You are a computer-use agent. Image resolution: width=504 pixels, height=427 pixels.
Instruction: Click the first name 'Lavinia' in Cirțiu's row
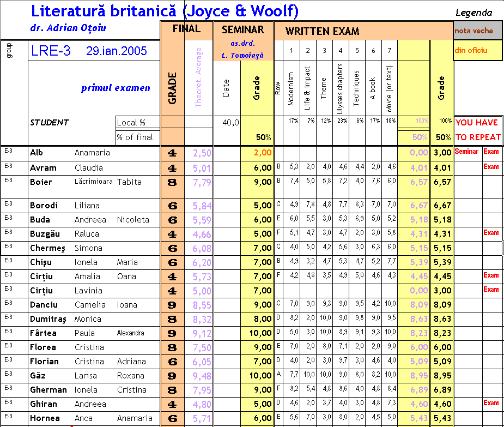pyautogui.click(x=88, y=291)
